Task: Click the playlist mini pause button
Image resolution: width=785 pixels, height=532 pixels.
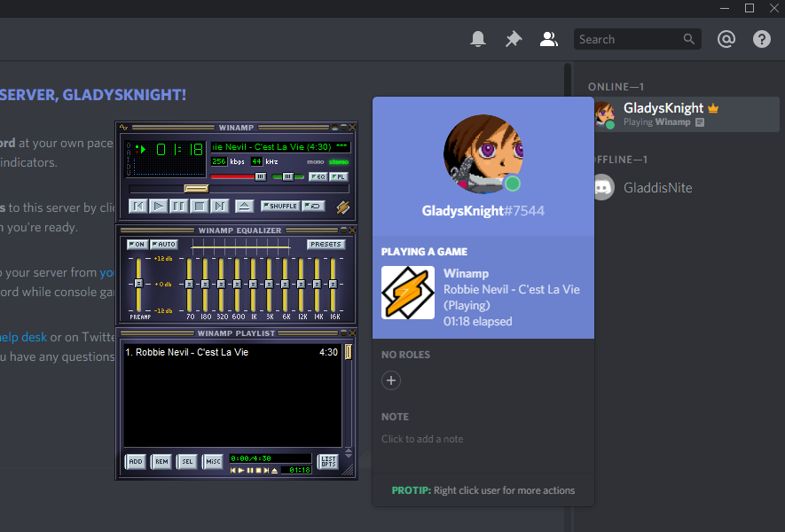Action: click(250, 471)
